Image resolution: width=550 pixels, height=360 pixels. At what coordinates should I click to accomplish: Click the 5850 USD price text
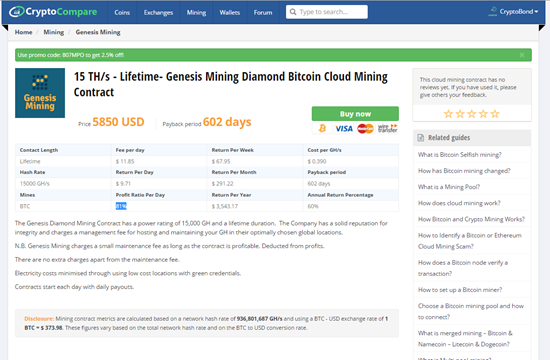(x=118, y=122)
